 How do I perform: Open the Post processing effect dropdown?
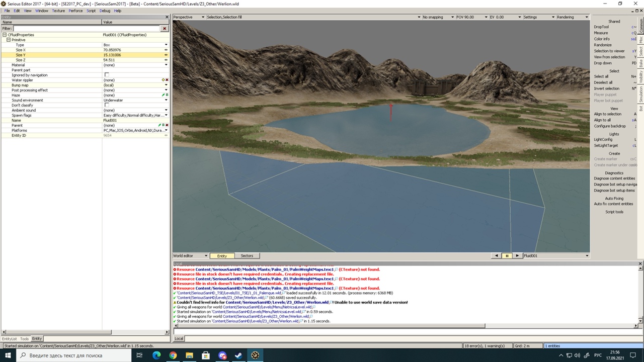(x=166, y=90)
